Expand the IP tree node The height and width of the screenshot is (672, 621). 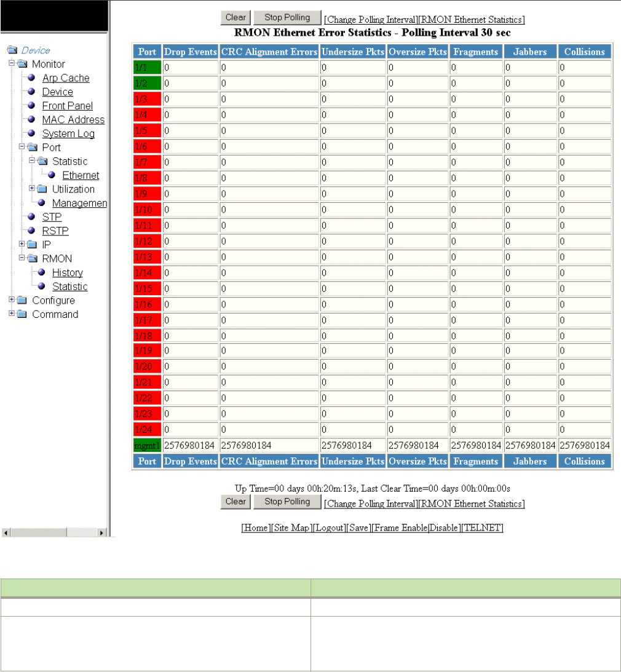click(x=22, y=244)
